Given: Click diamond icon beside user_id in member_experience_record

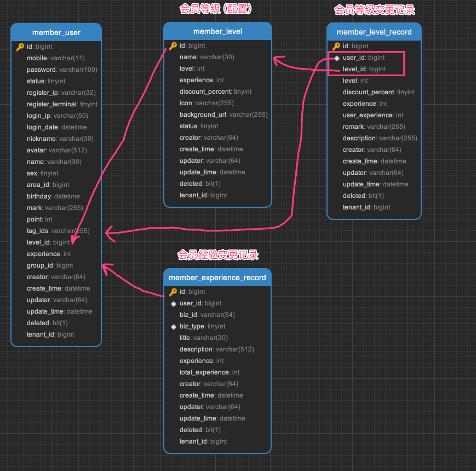Looking at the screenshot, I should (x=173, y=303).
